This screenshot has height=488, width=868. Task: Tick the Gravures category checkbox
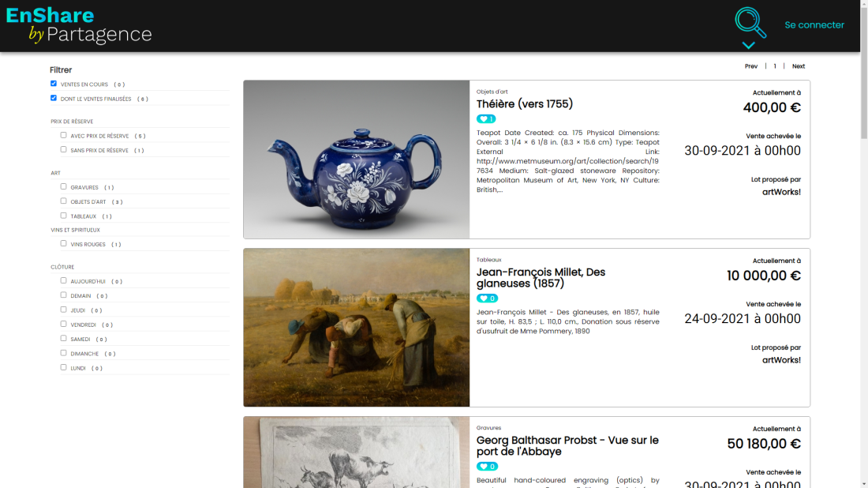[64, 186]
